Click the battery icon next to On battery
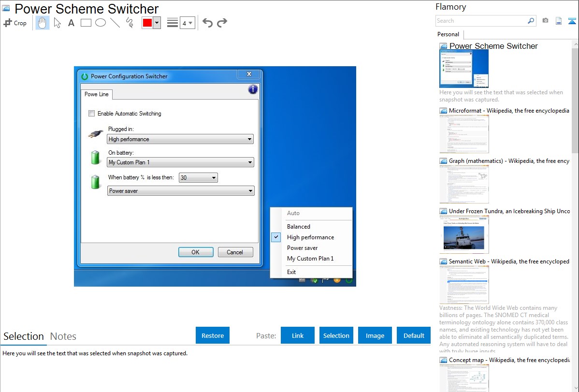This screenshot has height=392, width=579. 95,157
